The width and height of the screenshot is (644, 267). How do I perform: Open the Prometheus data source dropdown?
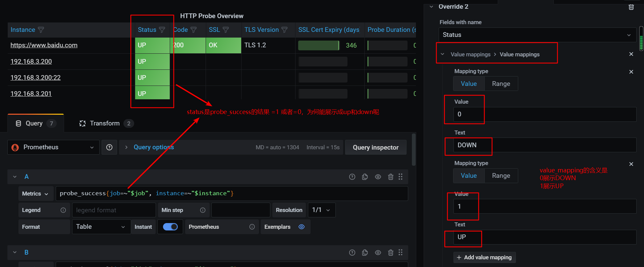point(53,147)
